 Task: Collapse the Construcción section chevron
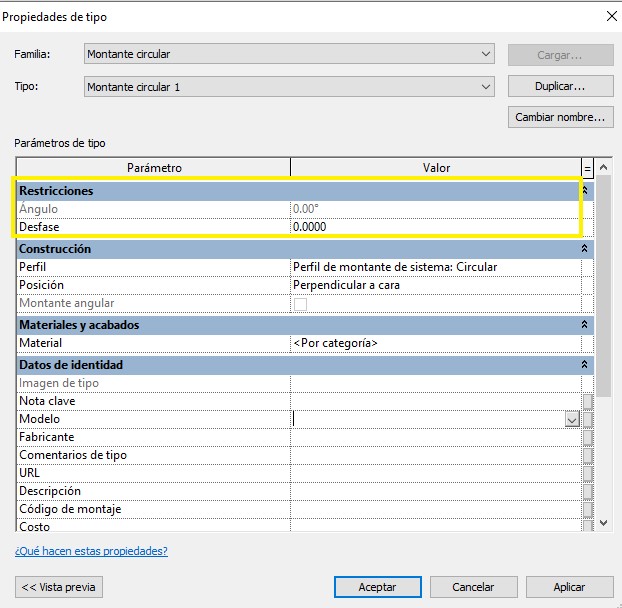pos(585,249)
